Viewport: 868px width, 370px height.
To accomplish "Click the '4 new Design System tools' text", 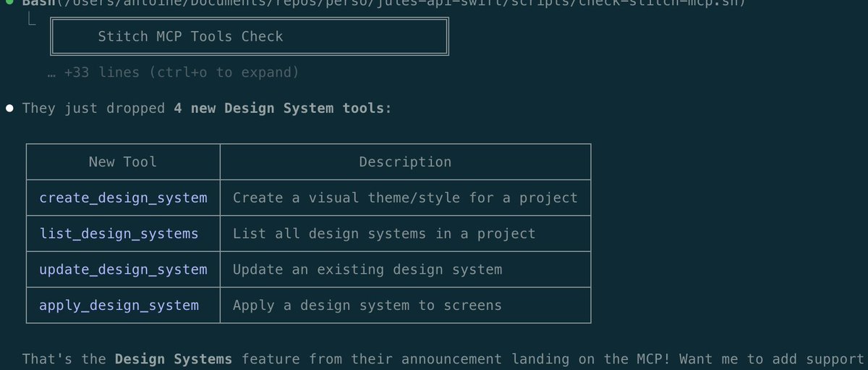I will point(281,109).
